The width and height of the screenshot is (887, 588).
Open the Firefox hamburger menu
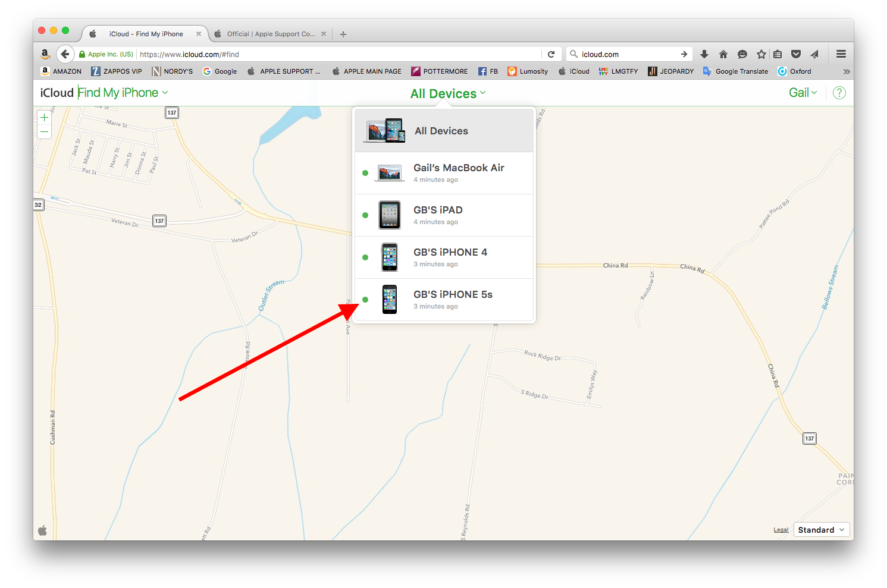point(841,54)
